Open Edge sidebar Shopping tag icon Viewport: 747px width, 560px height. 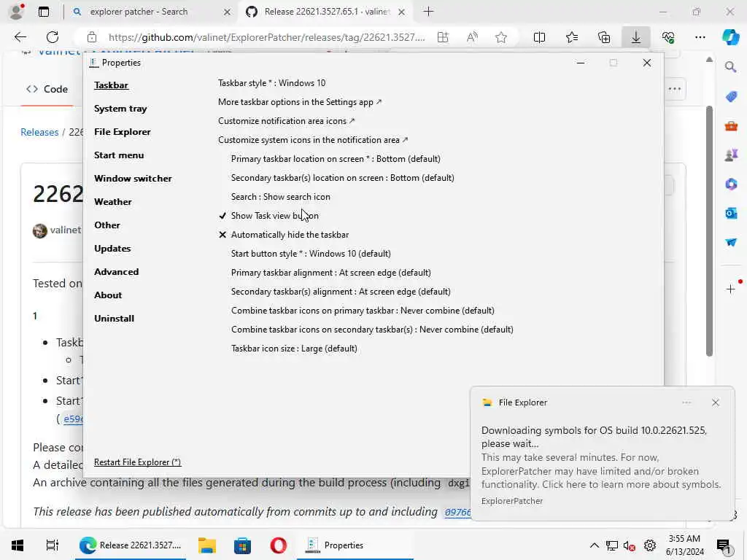click(731, 96)
